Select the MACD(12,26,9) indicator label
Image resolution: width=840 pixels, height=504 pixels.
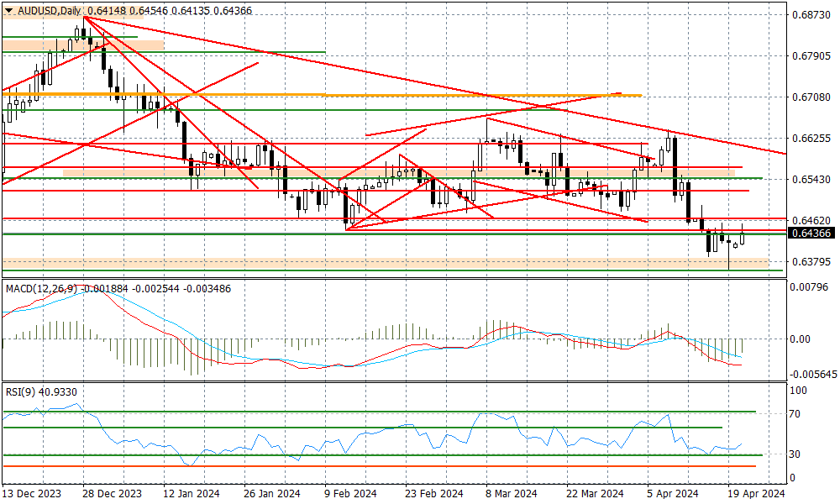[x=39, y=289]
